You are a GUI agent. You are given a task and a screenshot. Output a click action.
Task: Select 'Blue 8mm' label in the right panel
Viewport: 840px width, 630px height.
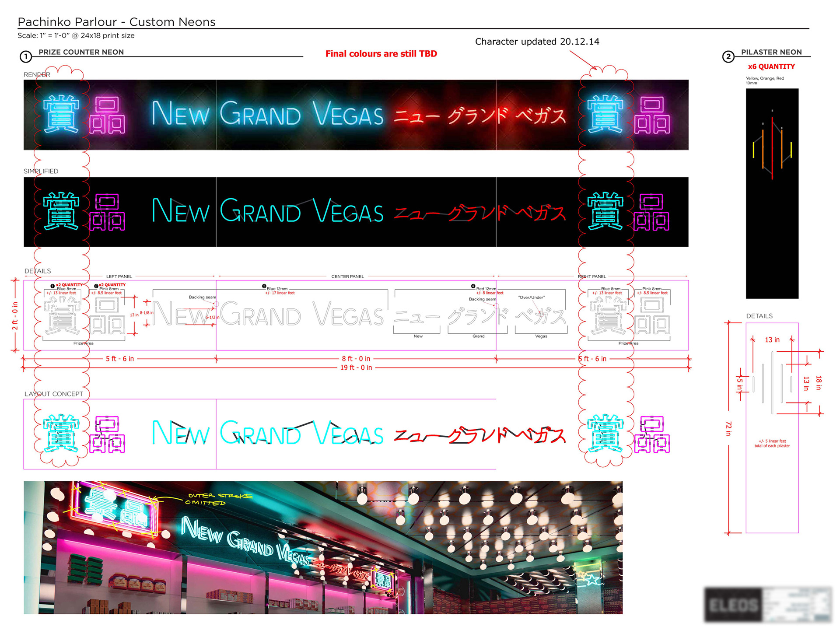(x=610, y=289)
